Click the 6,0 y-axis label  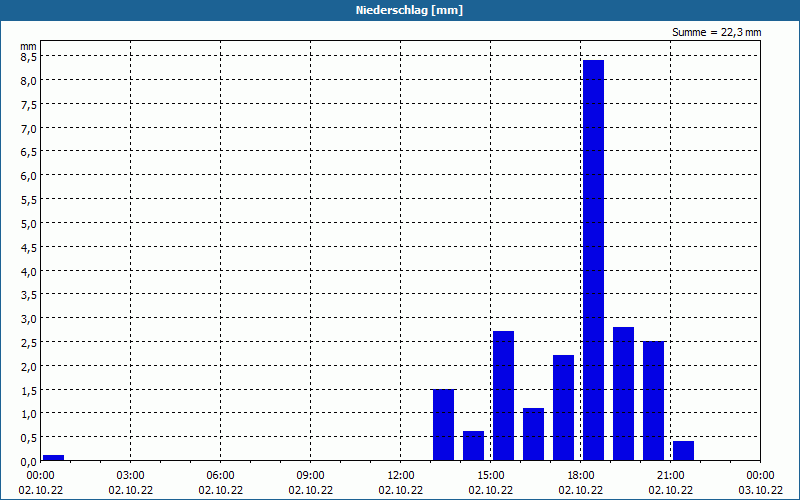pos(29,176)
